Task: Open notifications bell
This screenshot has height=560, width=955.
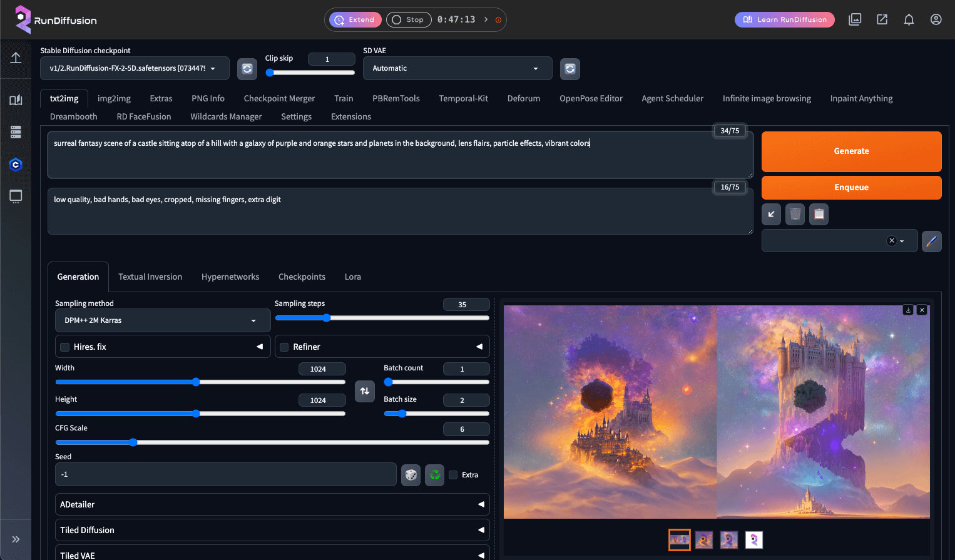Action: tap(909, 19)
